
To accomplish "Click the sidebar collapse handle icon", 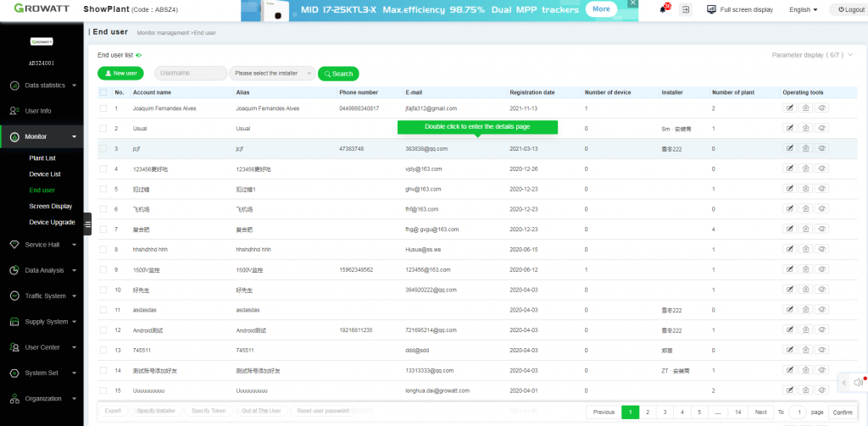I will 87,224.
